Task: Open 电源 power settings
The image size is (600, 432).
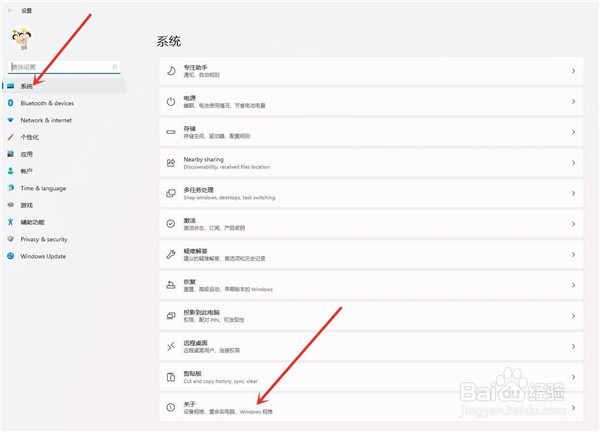Action: [371, 101]
